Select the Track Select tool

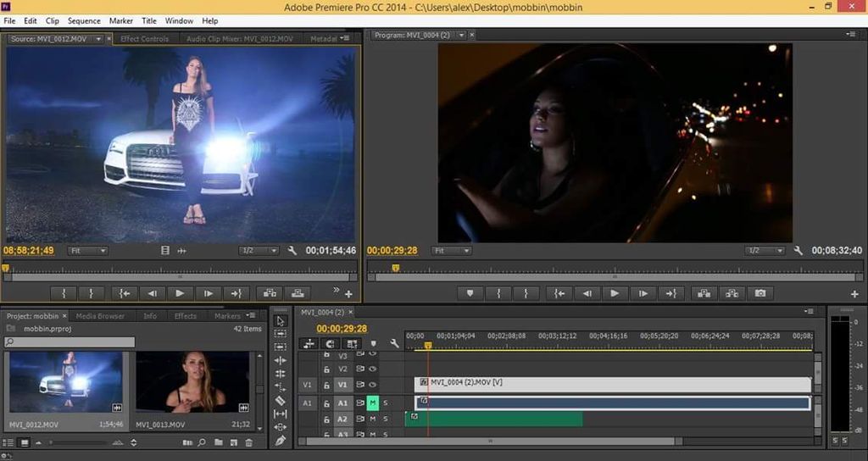(280, 334)
